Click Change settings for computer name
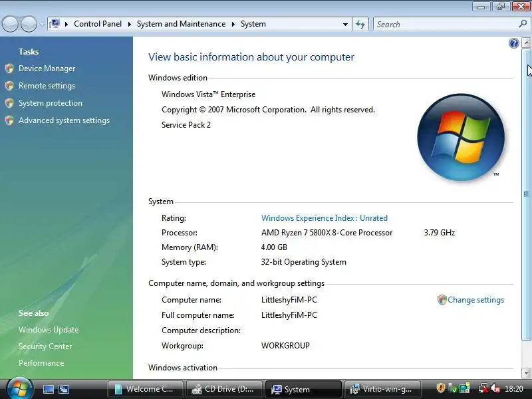Screen dimensions: 532x399 point(475,300)
